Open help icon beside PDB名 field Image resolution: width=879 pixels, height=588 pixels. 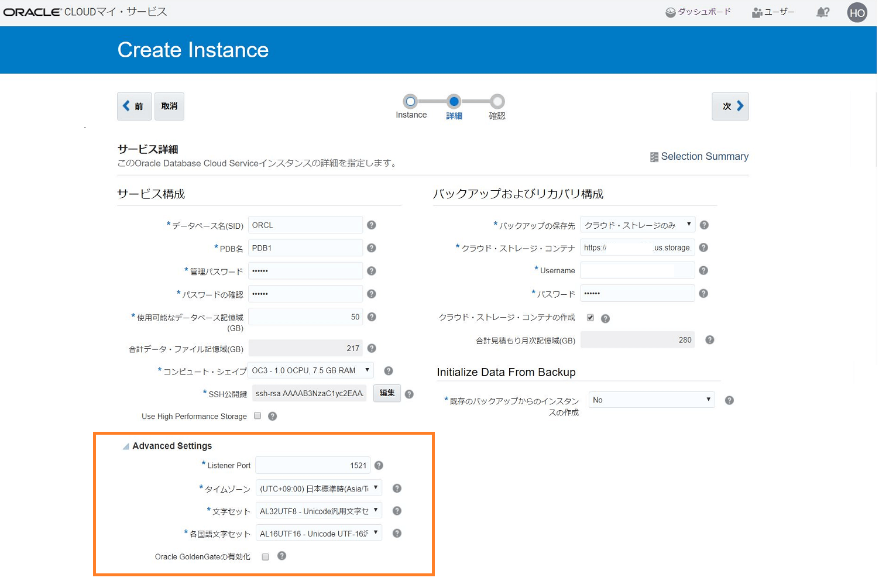click(371, 248)
